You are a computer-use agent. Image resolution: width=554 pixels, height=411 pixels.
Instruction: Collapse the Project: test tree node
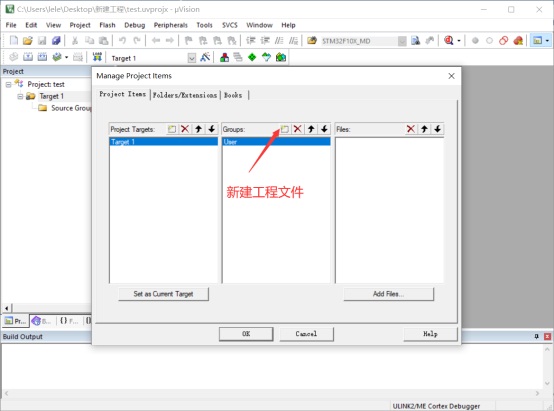[x=8, y=84]
